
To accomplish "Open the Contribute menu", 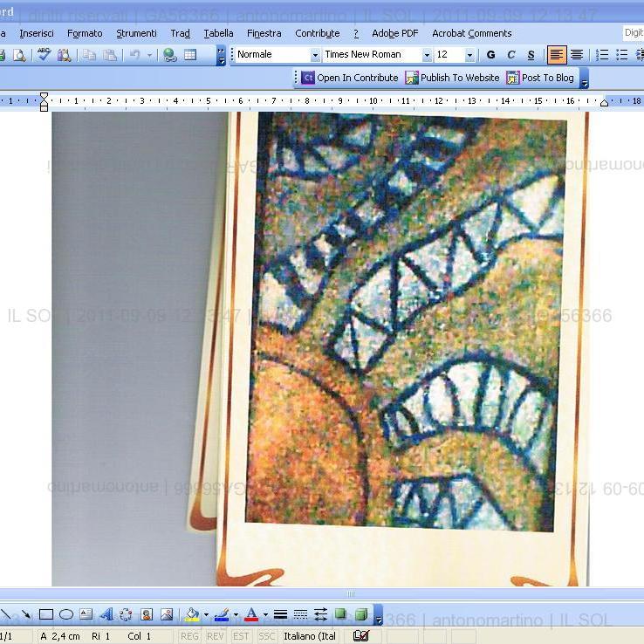I will (x=317, y=33).
